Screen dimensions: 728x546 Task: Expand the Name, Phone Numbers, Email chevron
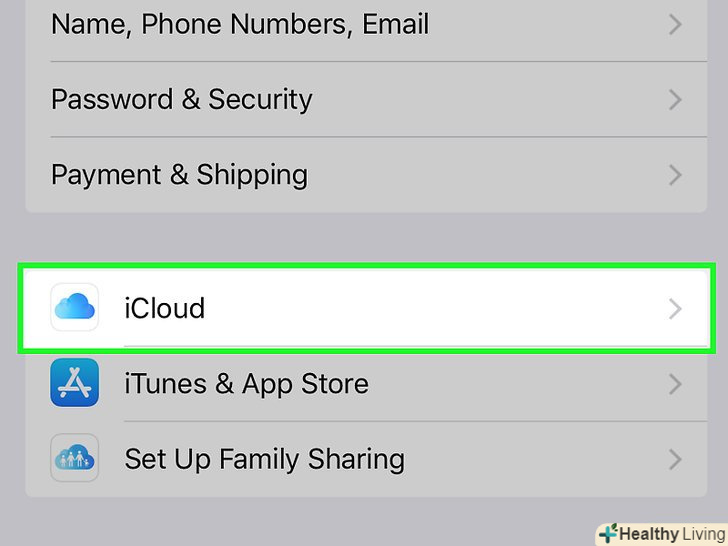(675, 24)
